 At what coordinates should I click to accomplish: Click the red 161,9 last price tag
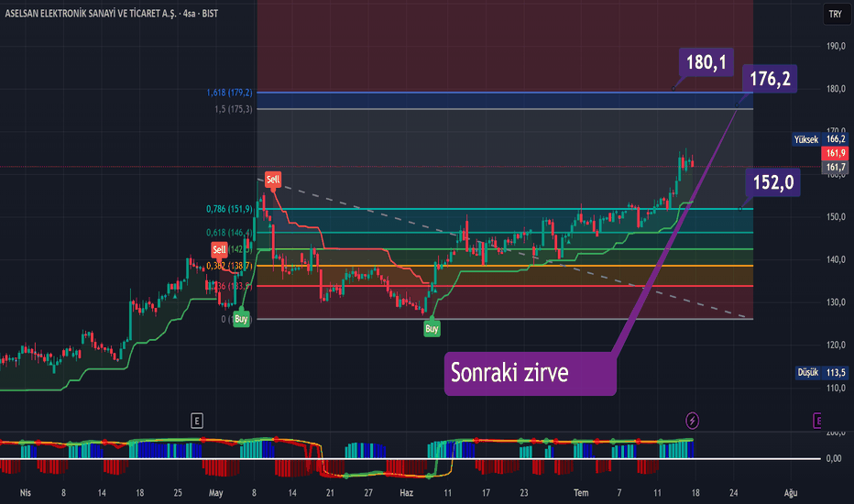[x=835, y=153]
